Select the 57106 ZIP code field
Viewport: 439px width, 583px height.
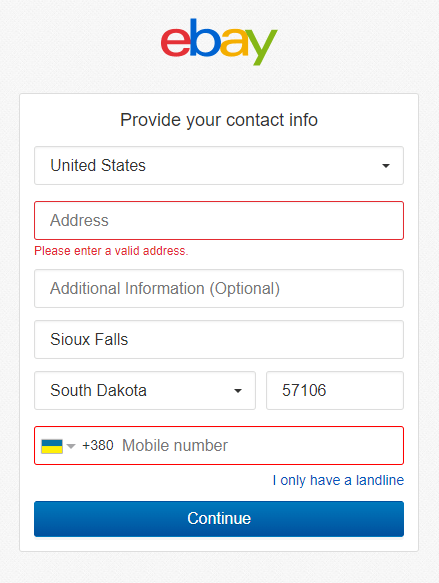coord(335,390)
